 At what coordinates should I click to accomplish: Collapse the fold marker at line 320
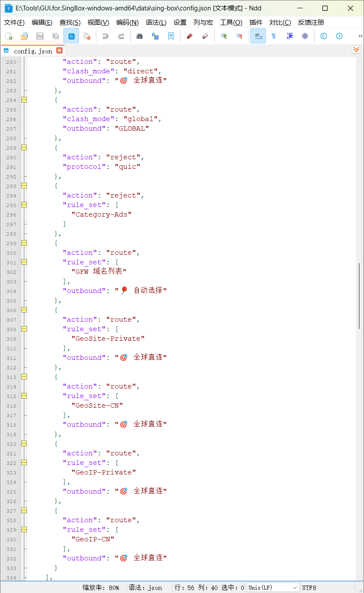(24, 444)
